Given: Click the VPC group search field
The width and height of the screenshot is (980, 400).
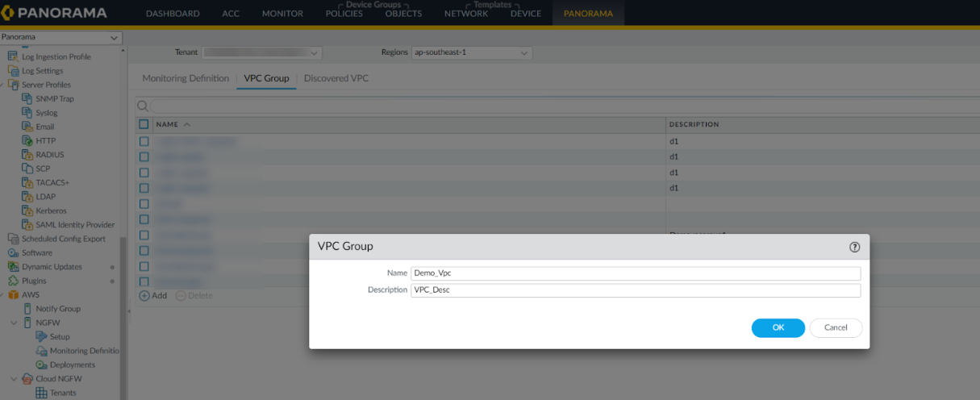Looking at the screenshot, I should [x=565, y=106].
